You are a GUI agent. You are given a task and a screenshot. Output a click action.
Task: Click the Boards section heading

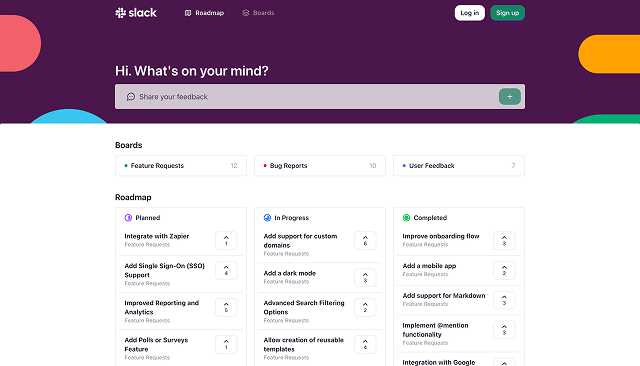point(129,145)
